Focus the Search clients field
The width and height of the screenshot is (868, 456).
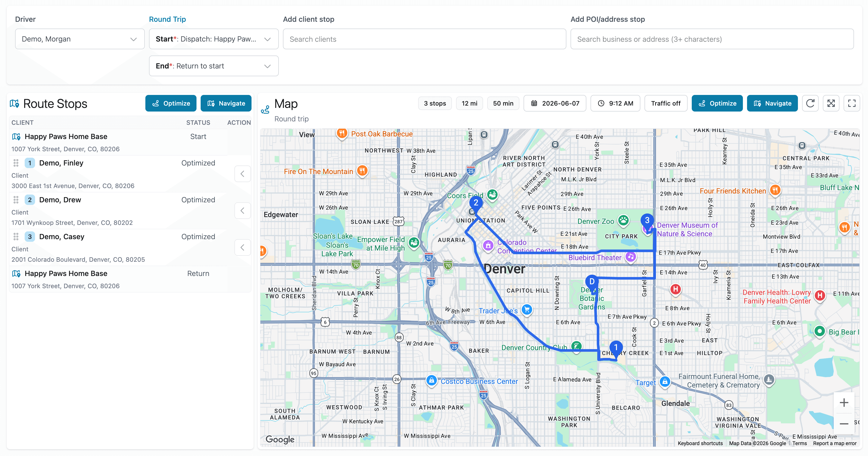click(x=424, y=39)
